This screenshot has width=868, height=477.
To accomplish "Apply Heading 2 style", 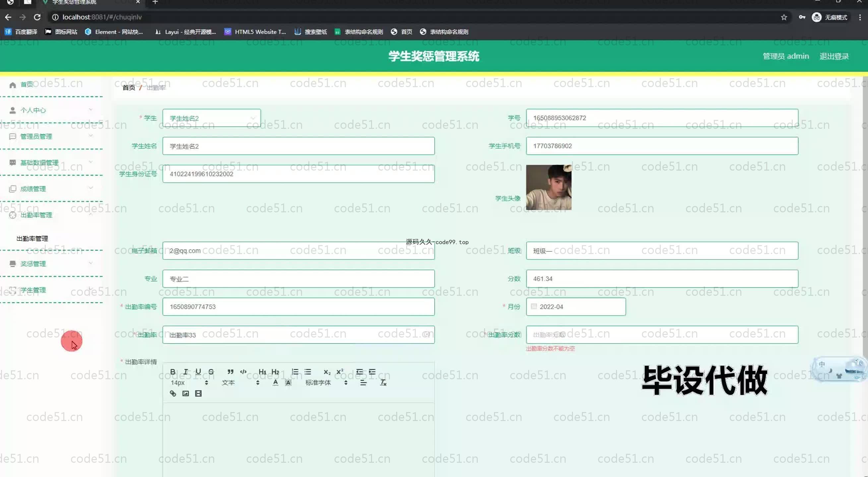I will (275, 372).
